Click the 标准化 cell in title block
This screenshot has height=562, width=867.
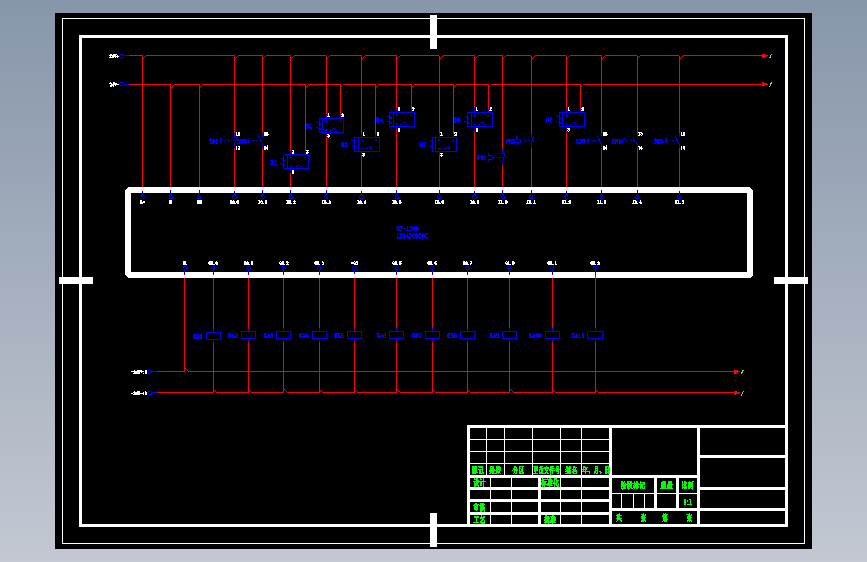pyautogui.click(x=550, y=482)
